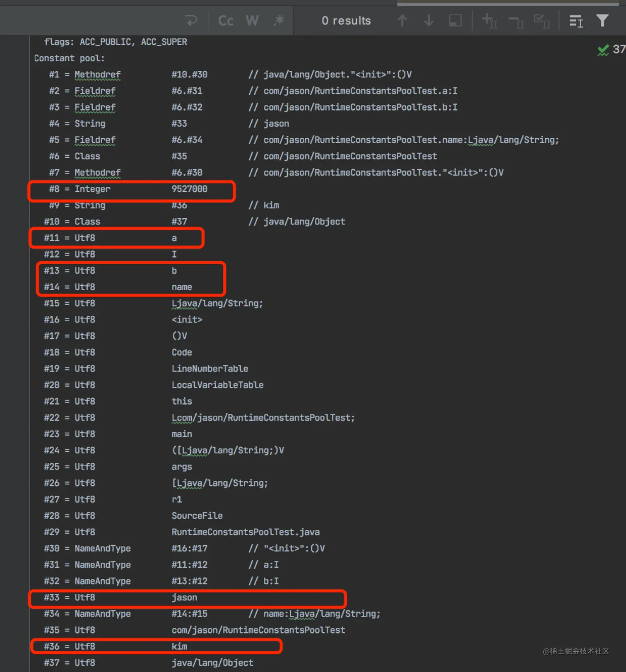Click '#14:#15' on NameAndType row #34
Viewport: 626px width, 672px height.
190,614
